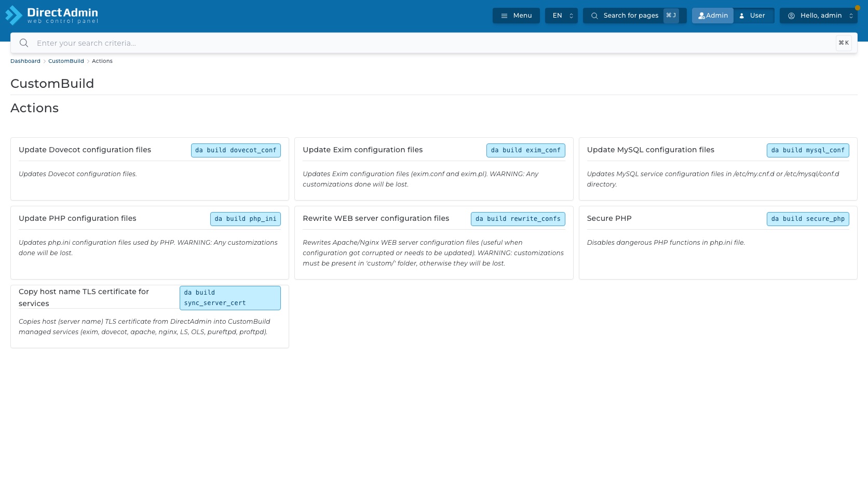
Task: Click Copy host name TLS certificate title
Action: coord(84,297)
